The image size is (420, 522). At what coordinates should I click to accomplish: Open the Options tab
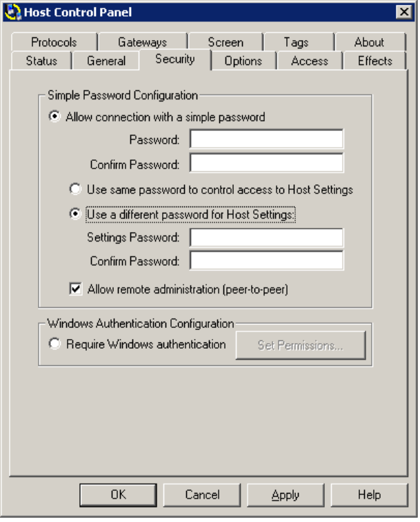[x=243, y=61]
